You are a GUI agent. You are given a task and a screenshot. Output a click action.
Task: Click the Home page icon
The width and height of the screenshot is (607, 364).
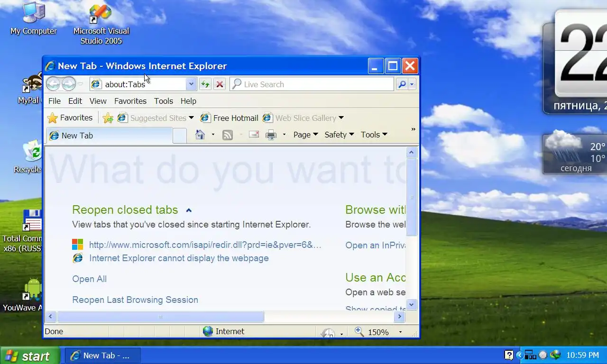click(200, 135)
